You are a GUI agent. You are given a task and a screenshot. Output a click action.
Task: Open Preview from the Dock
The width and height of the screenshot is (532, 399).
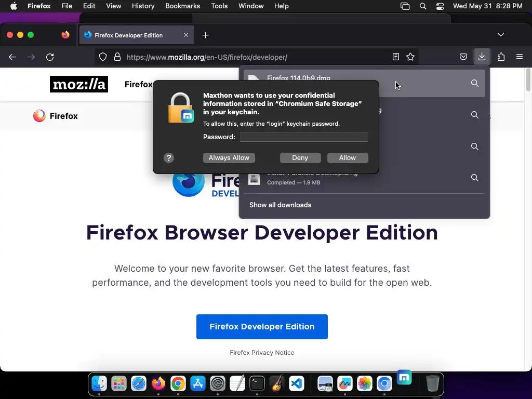[x=325, y=384]
